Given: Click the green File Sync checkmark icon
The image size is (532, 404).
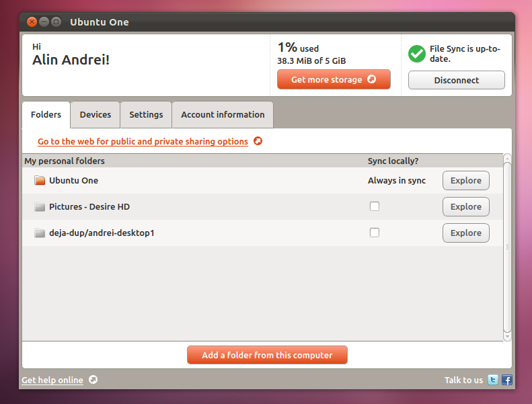Looking at the screenshot, I should click(416, 54).
